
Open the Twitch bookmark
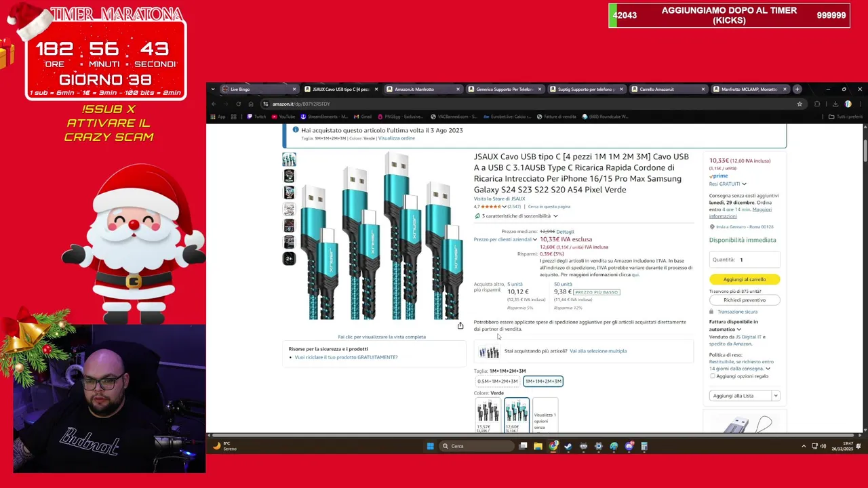[x=256, y=117]
